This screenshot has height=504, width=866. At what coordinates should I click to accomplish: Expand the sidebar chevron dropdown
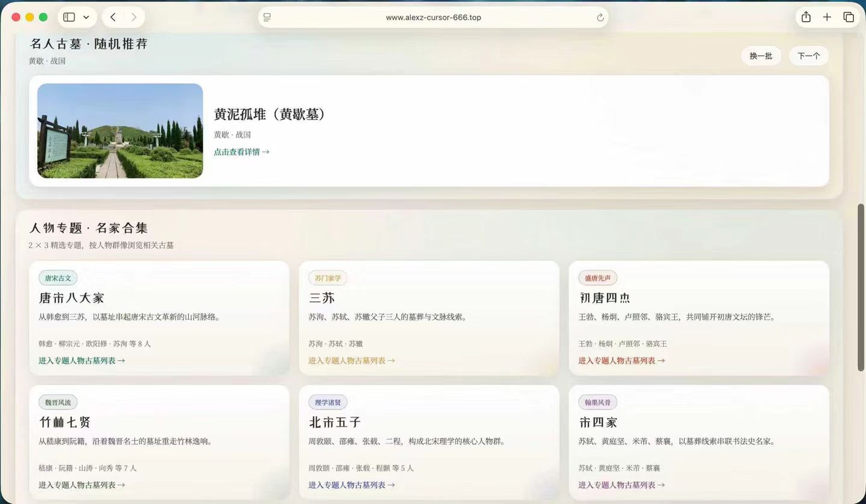coord(85,17)
